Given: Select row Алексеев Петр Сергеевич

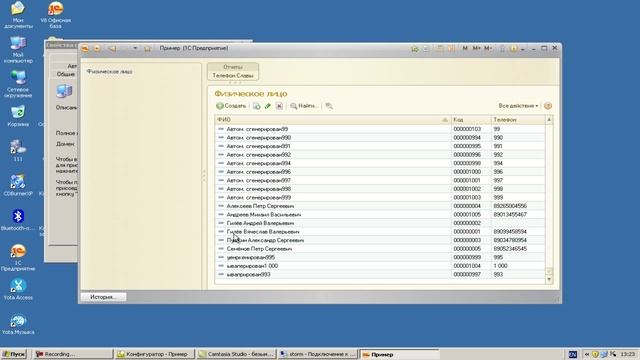Looking at the screenshot, I should point(380,206).
